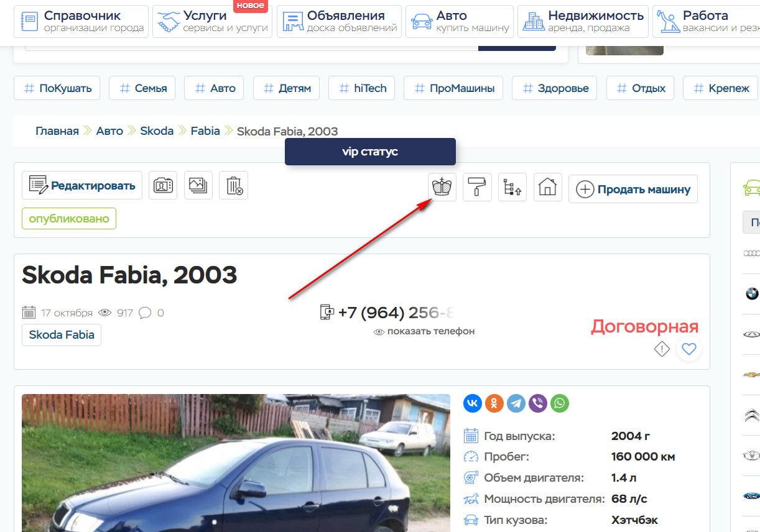Share listing via VK icon
This screenshot has height=532, width=760.
(x=473, y=403)
